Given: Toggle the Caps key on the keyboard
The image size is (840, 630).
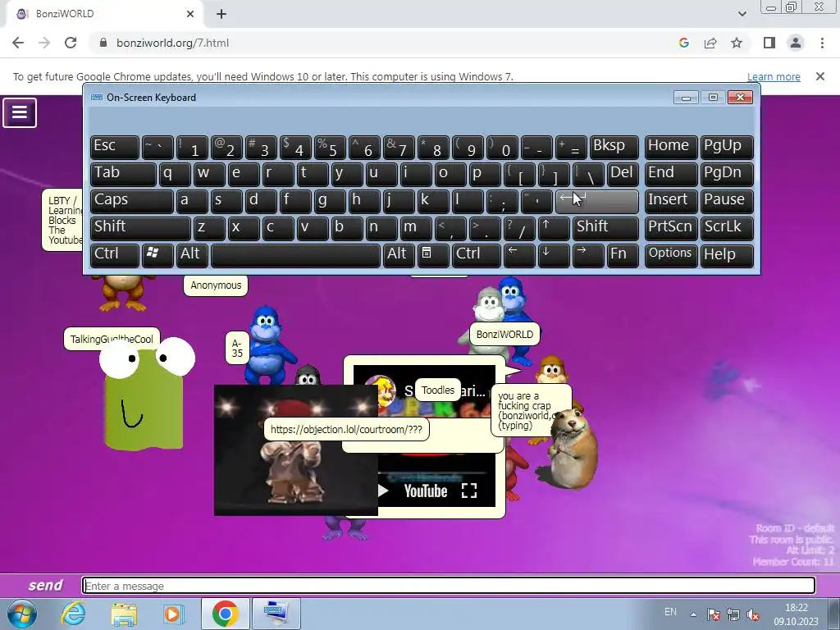Looking at the screenshot, I should tap(132, 201).
